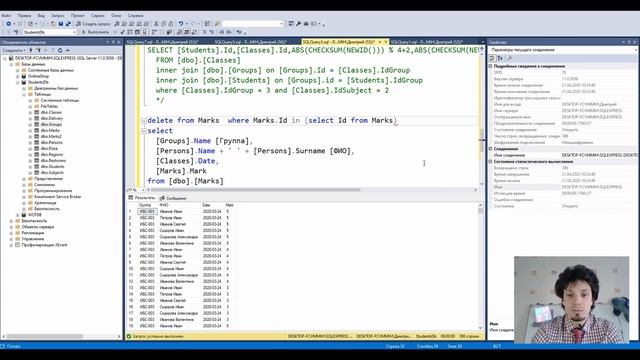Click the Undo arrow icon
The image size is (640, 360).
pos(181,24)
